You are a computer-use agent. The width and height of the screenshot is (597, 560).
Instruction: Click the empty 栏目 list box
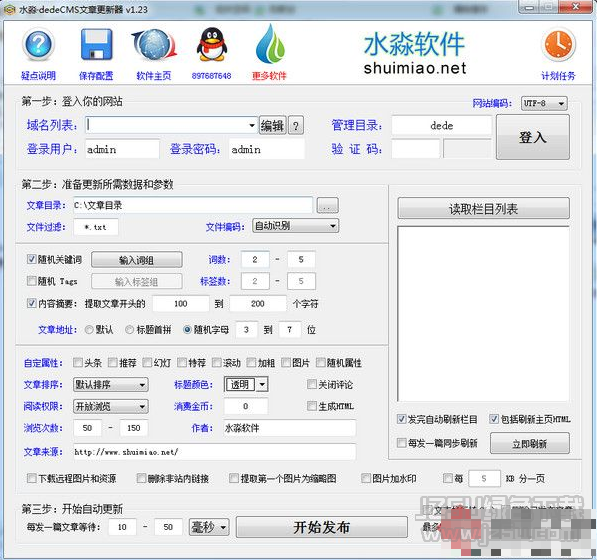(484, 314)
